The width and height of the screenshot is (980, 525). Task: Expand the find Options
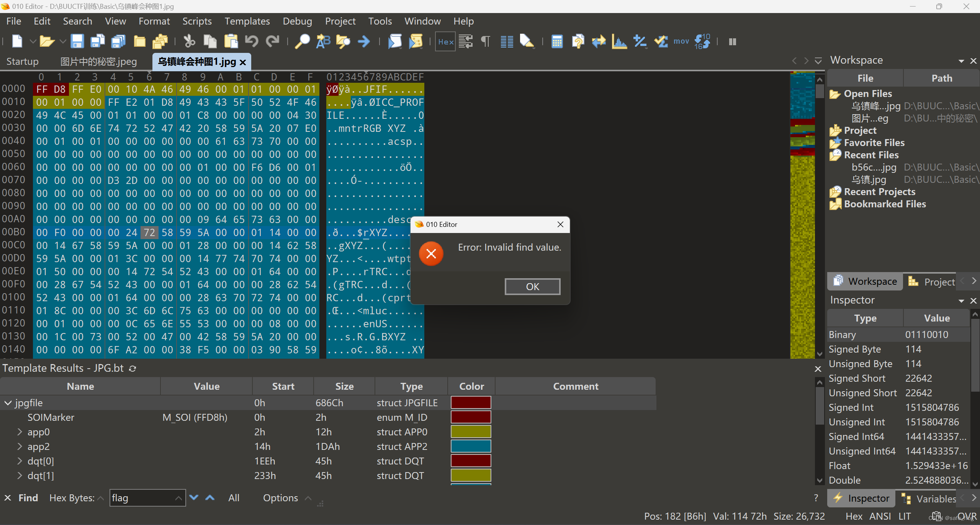pos(286,498)
